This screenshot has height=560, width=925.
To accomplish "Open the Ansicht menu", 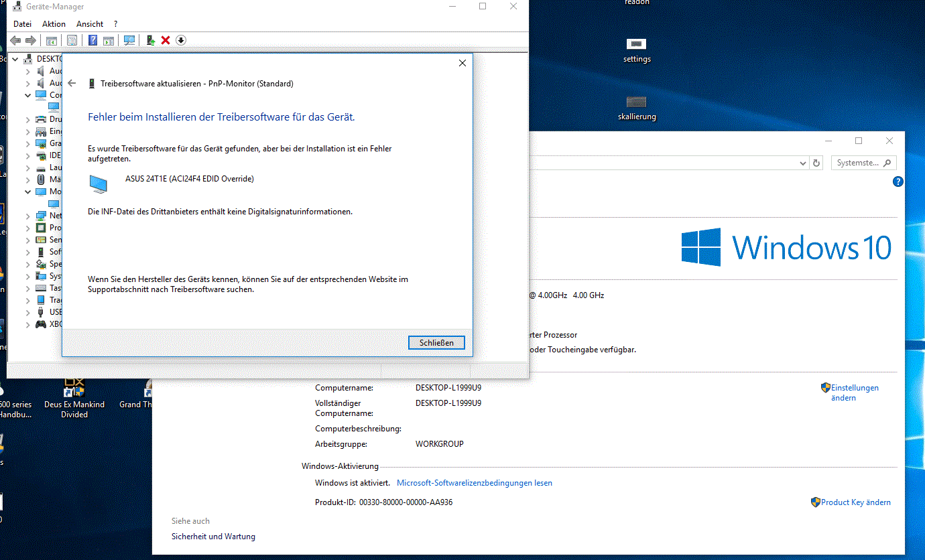I will coord(90,23).
